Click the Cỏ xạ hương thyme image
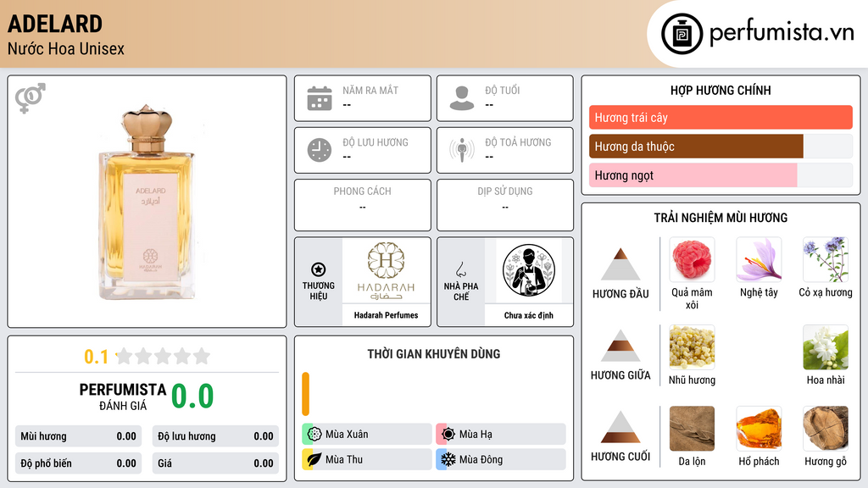 (x=826, y=259)
